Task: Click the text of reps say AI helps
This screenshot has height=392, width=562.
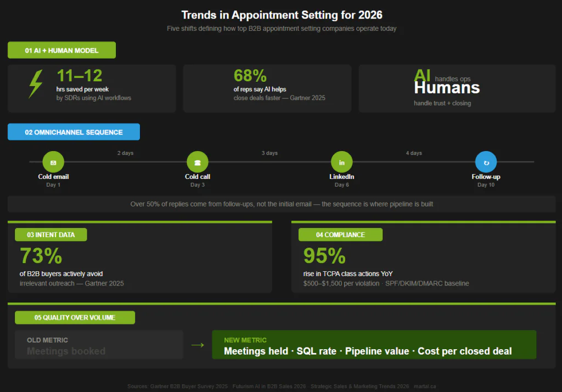Action: coord(260,89)
